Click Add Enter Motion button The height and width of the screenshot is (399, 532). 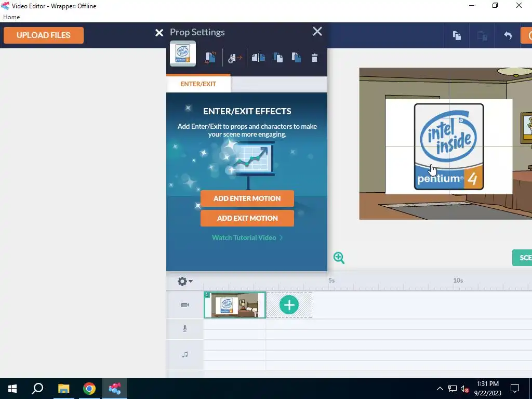pyautogui.click(x=247, y=198)
